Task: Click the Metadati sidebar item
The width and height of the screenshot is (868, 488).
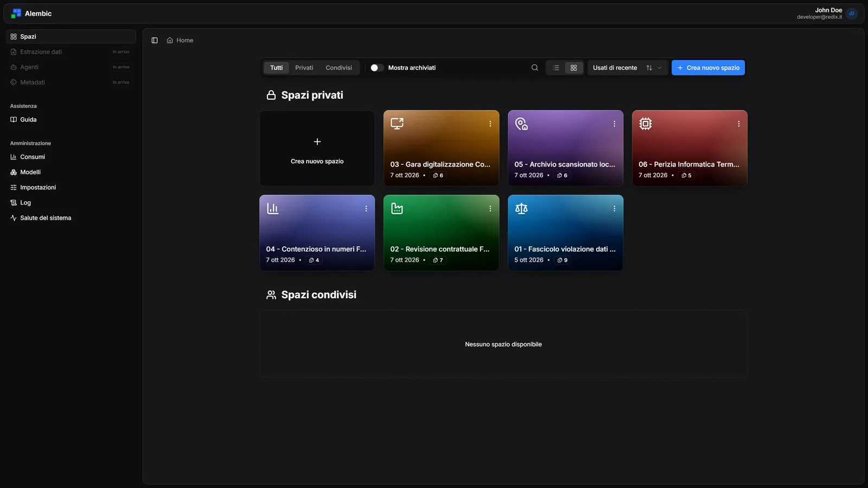Action: point(71,82)
